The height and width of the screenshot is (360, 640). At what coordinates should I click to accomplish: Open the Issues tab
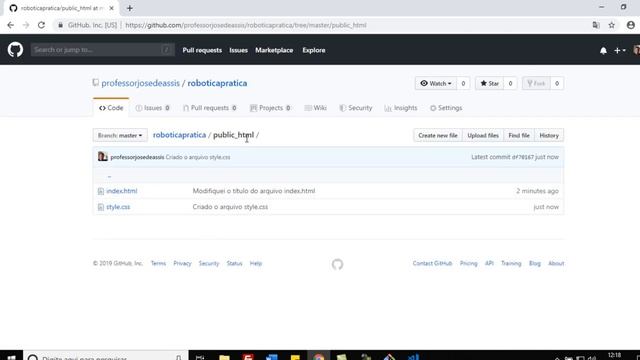coord(153,108)
